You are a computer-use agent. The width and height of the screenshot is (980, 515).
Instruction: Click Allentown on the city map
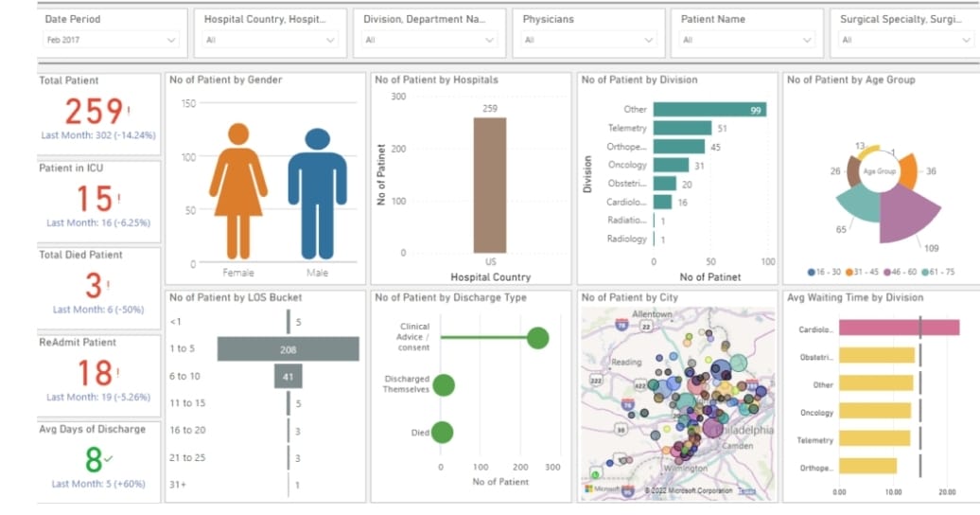coord(652,313)
